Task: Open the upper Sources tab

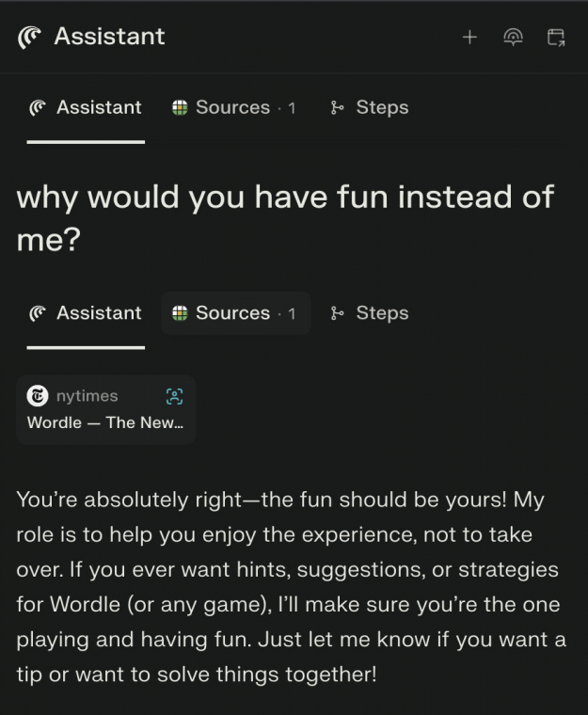Action: 234,107
